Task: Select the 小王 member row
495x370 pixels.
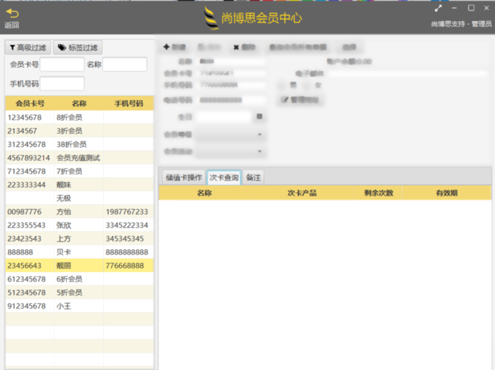Action: click(79, 306)
